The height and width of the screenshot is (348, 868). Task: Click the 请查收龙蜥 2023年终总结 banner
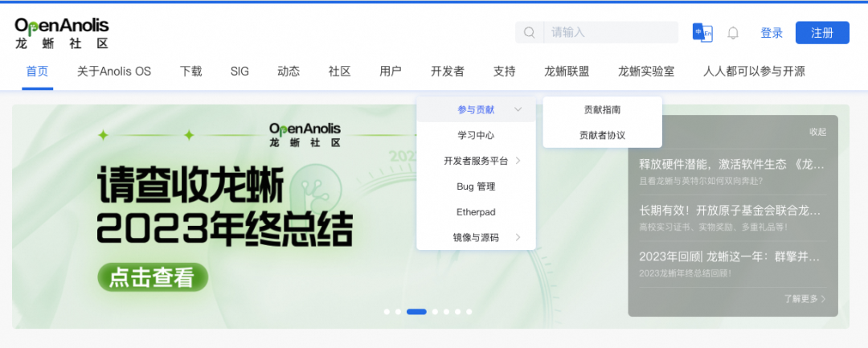coord(225,208)
